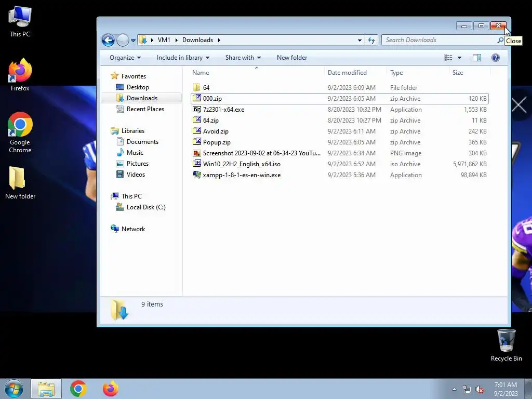Select the Google Chrome desktop shortcut

[20, 132]
